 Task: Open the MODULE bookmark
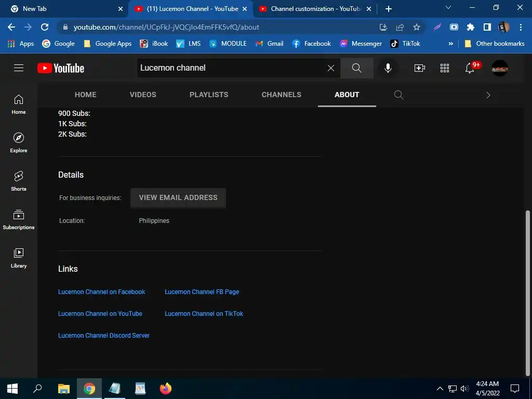(228, 44)
